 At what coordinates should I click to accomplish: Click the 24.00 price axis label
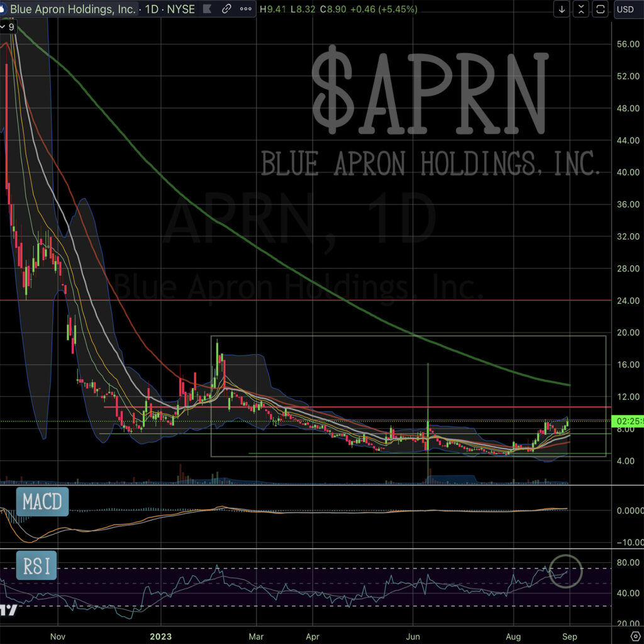pos(628,301)
